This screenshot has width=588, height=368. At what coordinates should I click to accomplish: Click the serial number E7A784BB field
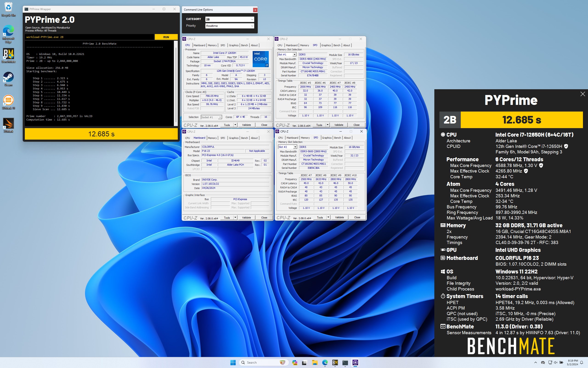[x=313, y=76]
